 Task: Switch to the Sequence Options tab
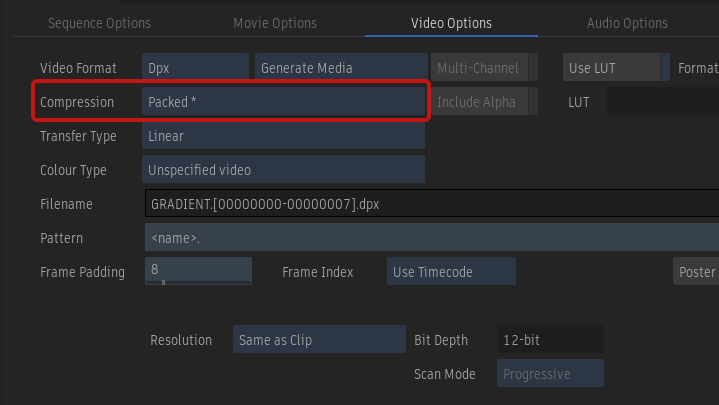coord(99,22)
